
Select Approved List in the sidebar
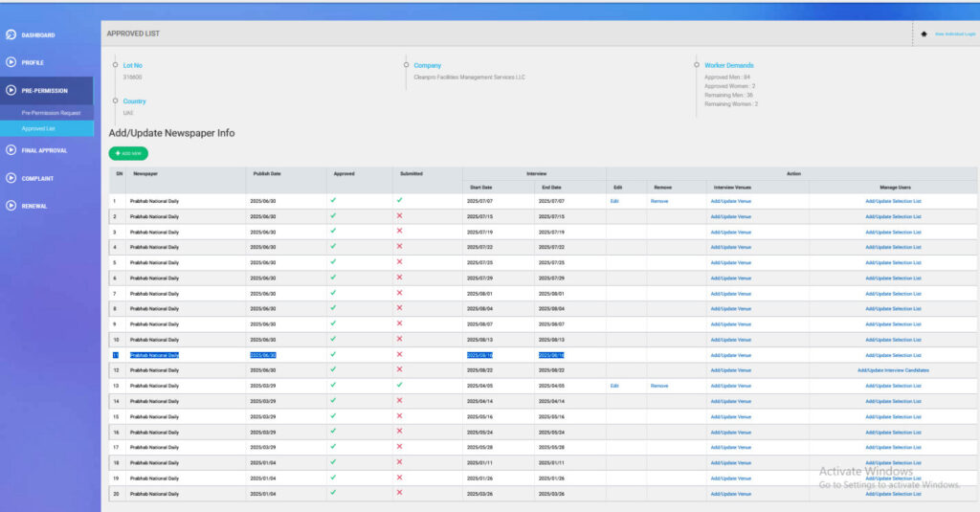click(x=38, y=128)
